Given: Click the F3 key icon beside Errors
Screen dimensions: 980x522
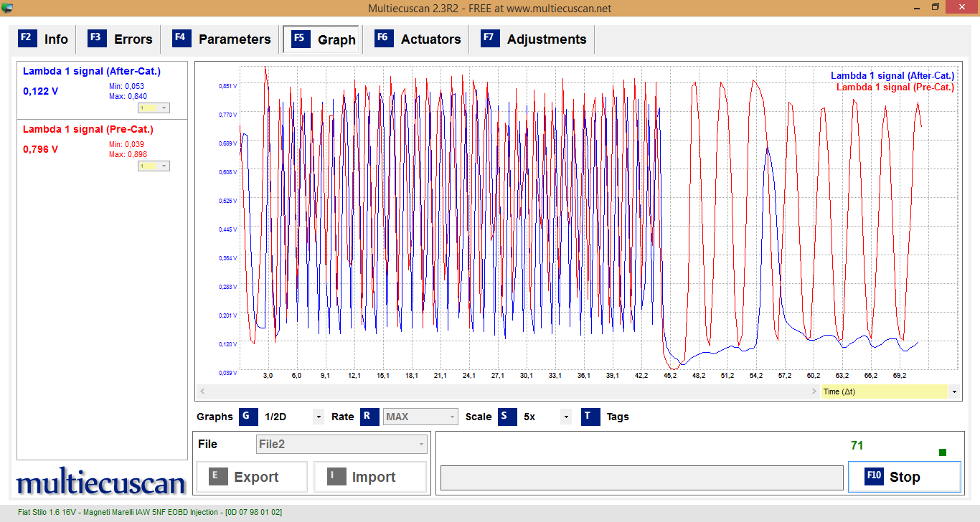Looking at the screenshot, I should click(x=97, y=38).
